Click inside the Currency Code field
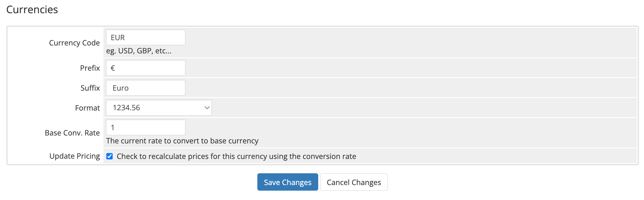This screenshot has height=200, width=644. point(145,37)
